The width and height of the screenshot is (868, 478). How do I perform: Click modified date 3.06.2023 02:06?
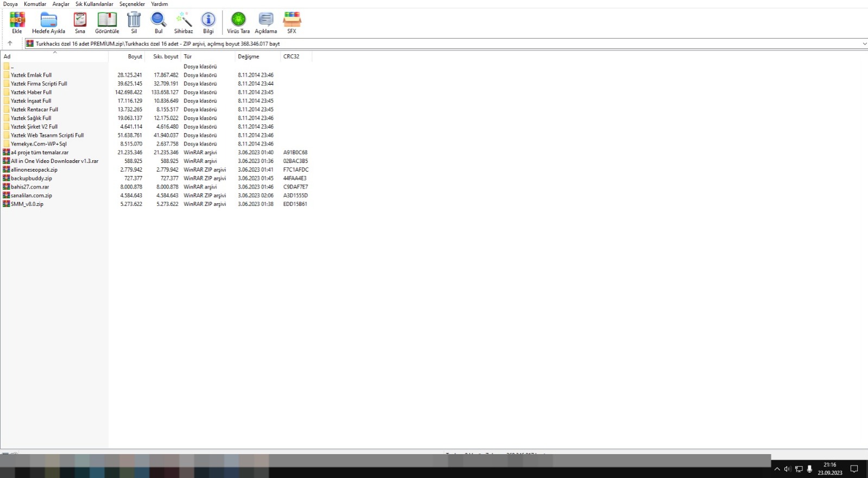[256, 196]
